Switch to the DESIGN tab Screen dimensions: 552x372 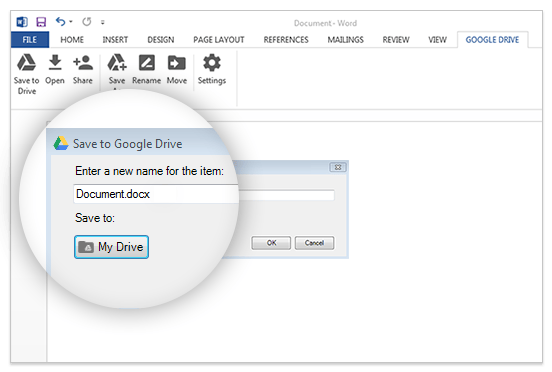(x=161, y=40)
